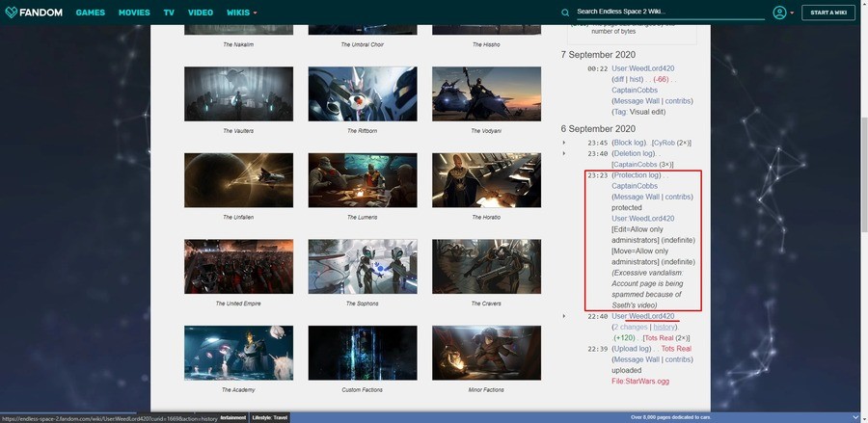This screenshot has width=868, height=423.
Task: Click the Tag link before Visual edit
Action: tap(620, 112)
